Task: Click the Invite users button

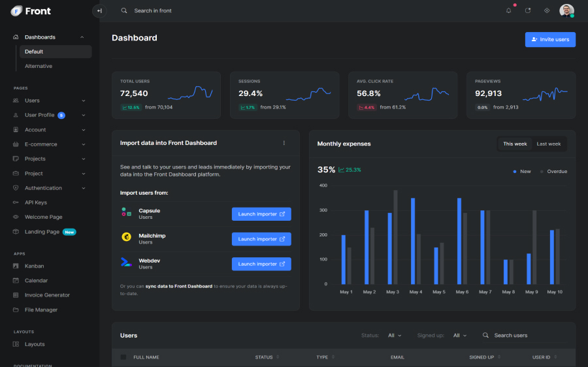Action: 550,40
